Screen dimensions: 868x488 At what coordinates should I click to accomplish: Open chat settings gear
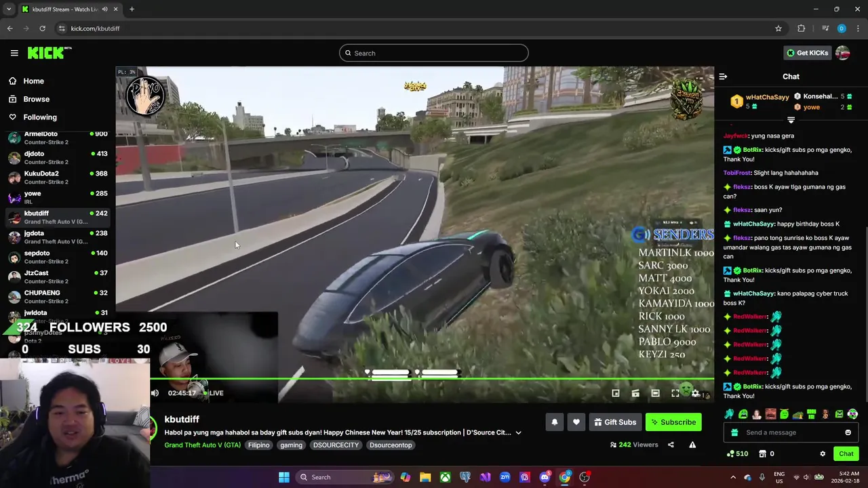(x=823, y=454)
